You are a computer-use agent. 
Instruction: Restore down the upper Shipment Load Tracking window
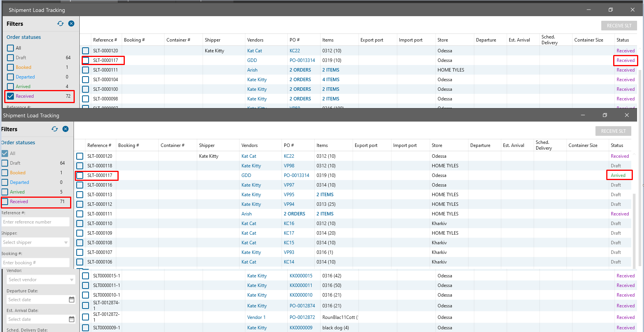(x=610, y=10)
